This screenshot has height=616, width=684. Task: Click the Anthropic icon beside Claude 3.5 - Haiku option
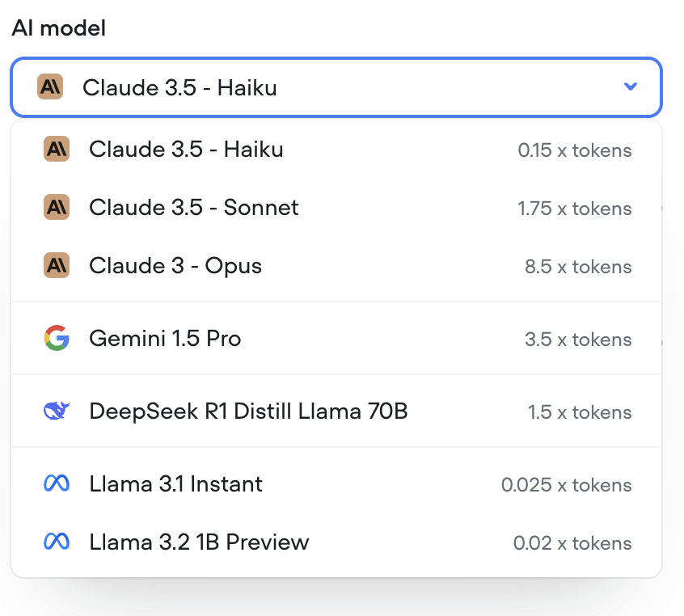57,150
